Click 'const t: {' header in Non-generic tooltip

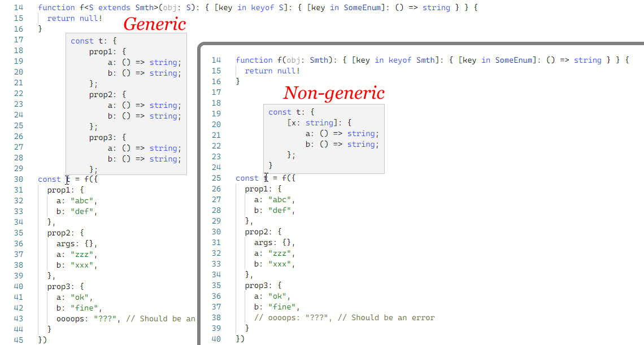[x=291, y=112]
